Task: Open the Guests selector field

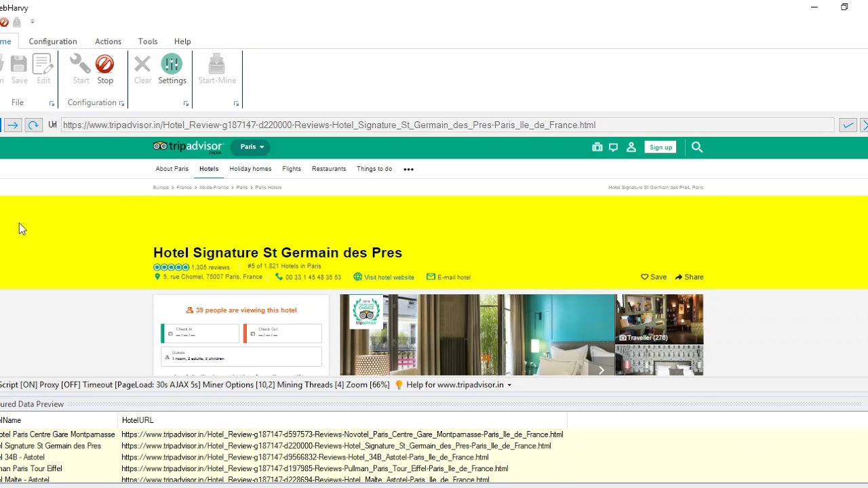Action: pos(241,356)
